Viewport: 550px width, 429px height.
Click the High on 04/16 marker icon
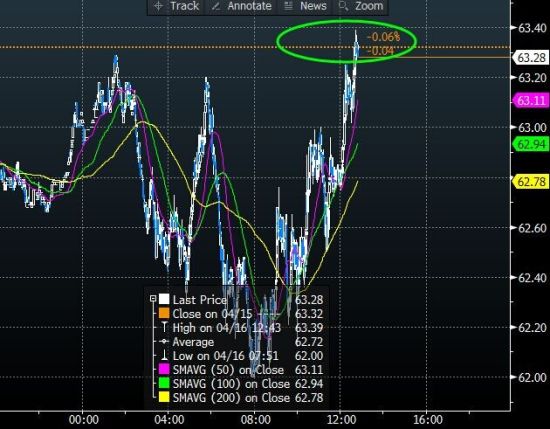(x=164, y=328)
